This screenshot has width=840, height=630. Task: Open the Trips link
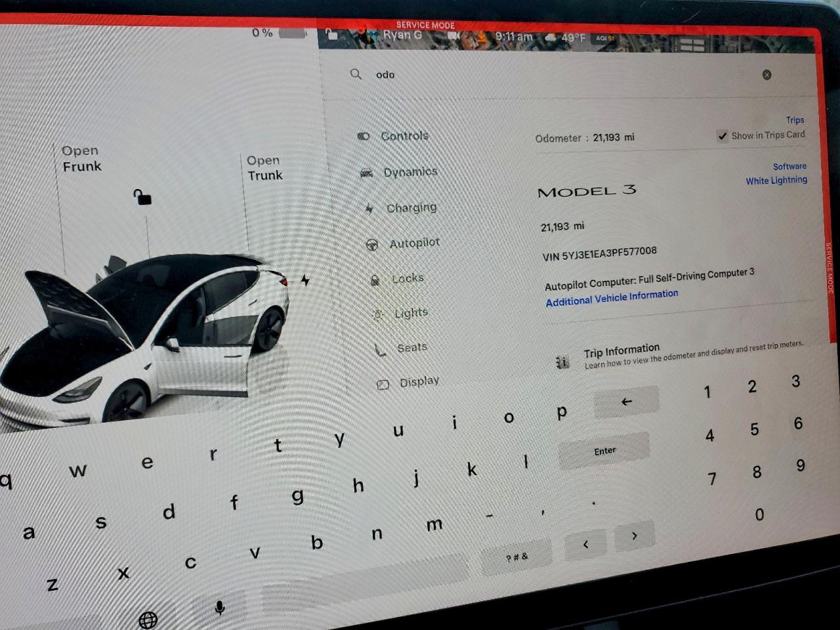795,120
